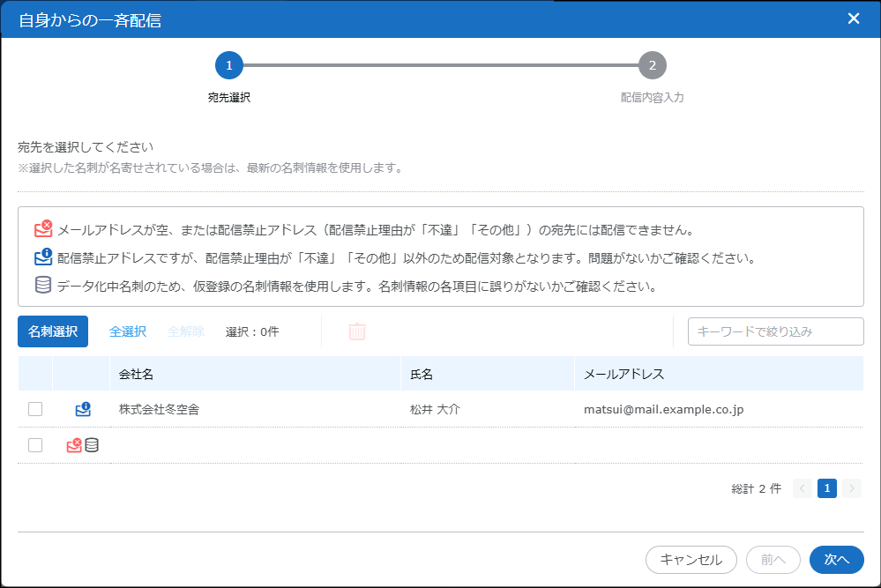
Task: Click step 1 宛先選択 circle
Action: pos(228,65)
